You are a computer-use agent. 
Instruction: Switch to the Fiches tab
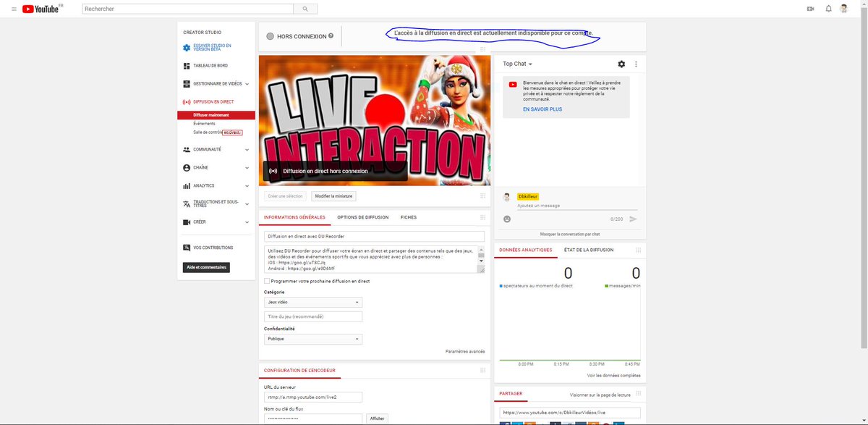[408, 217]
